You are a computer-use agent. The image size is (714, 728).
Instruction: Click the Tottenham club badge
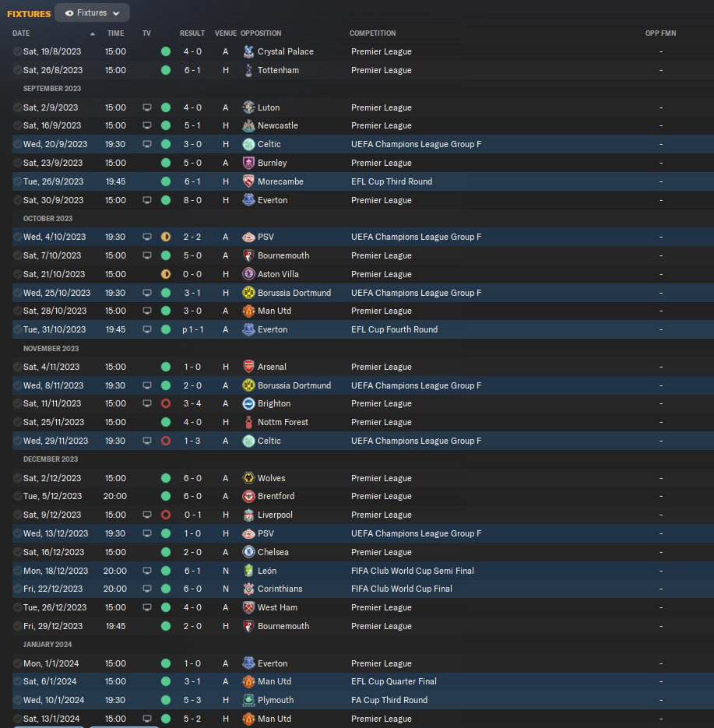pos(249,70)
